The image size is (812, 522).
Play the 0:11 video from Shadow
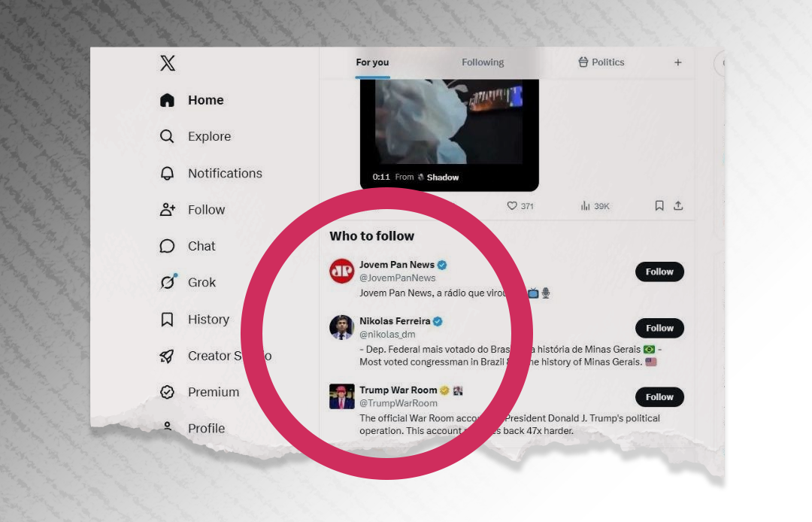pos(449,135)
